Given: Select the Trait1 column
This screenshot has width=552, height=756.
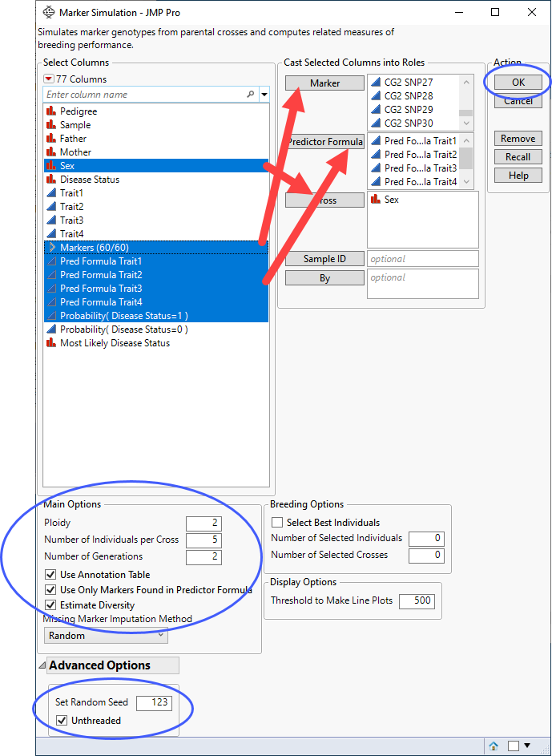Looking at the screenshot, I should tap(156, 193).
